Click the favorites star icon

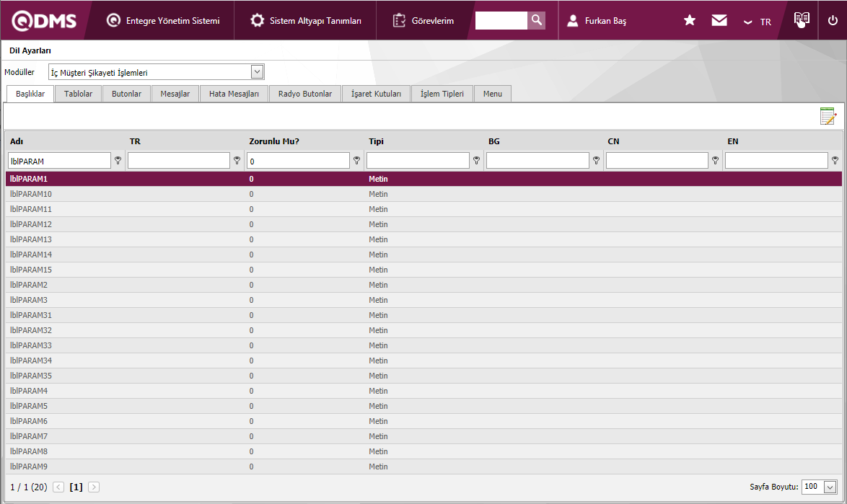point(689,21)
